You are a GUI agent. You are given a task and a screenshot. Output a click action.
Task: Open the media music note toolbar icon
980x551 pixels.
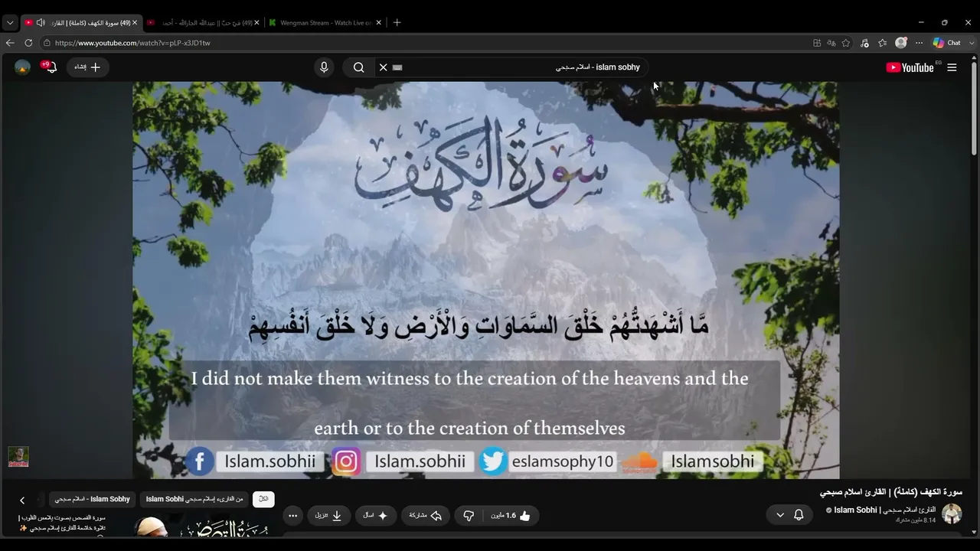coord(864,43)
